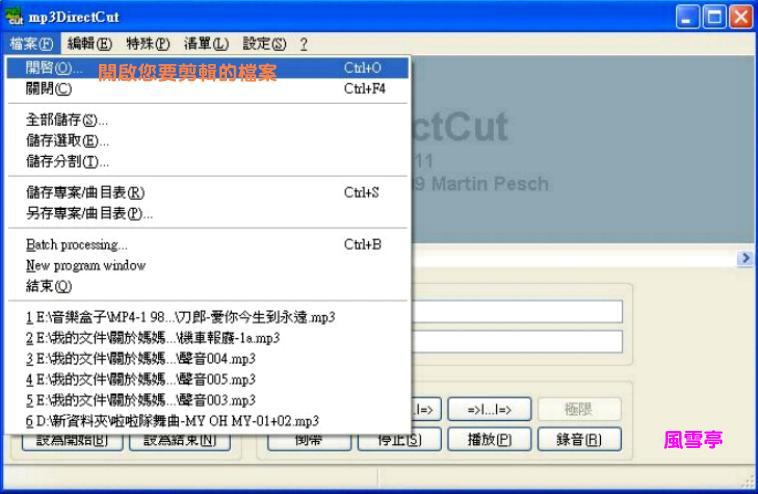Click the 播放(P) play button
The image size is (758, 494).
tap(489, 439)
